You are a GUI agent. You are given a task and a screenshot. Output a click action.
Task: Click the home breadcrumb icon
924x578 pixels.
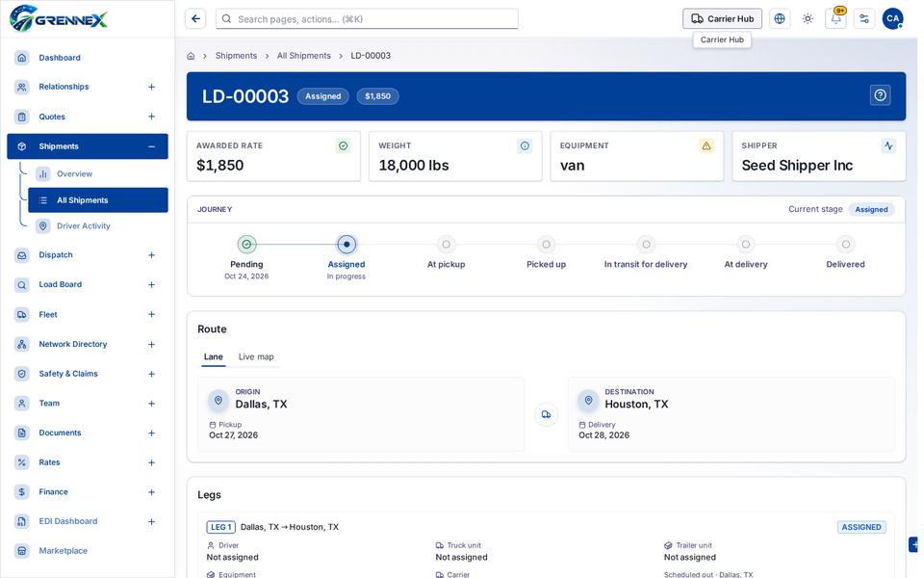191,56
